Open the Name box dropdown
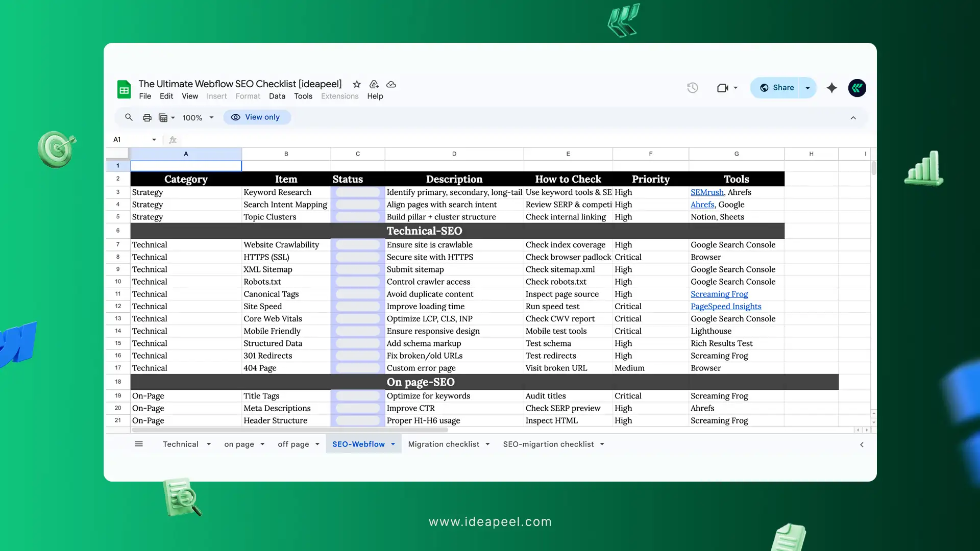Screen dimensions: 980x551 point(155,139)
